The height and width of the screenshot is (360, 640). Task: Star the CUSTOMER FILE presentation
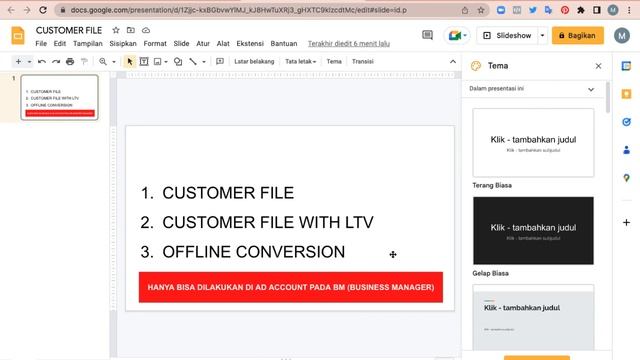coord(116,30)
